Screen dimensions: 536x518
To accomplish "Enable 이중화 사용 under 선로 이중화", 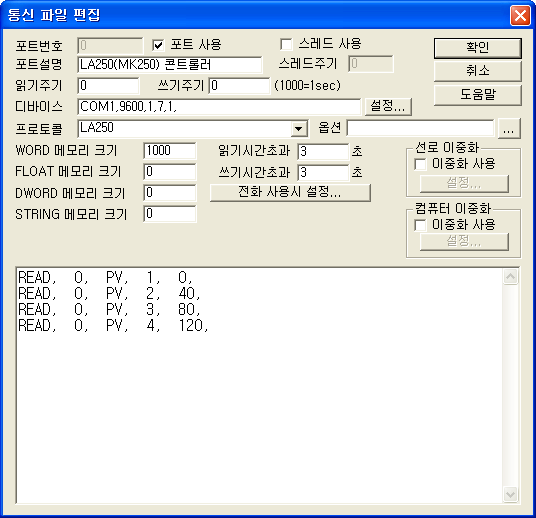I will pos(420,164).
